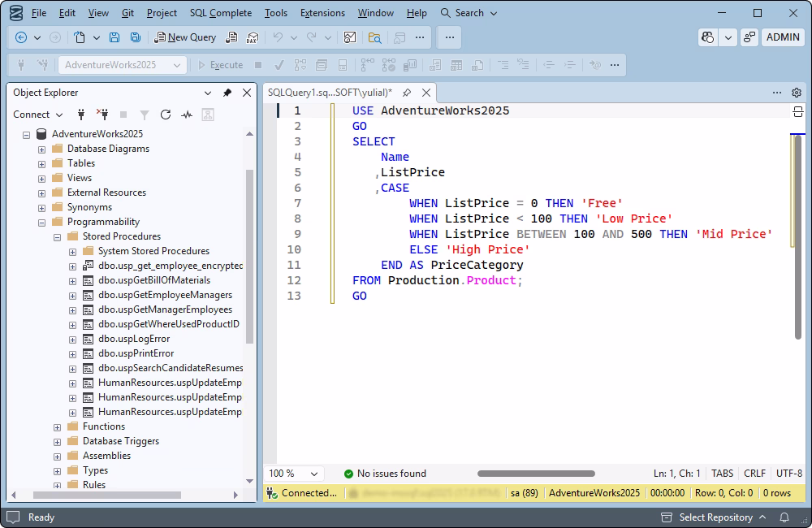Viewport: 812px width, 528px height.
Task: Click the live share icon beside ADMIN
Action: tap(749, 37)
